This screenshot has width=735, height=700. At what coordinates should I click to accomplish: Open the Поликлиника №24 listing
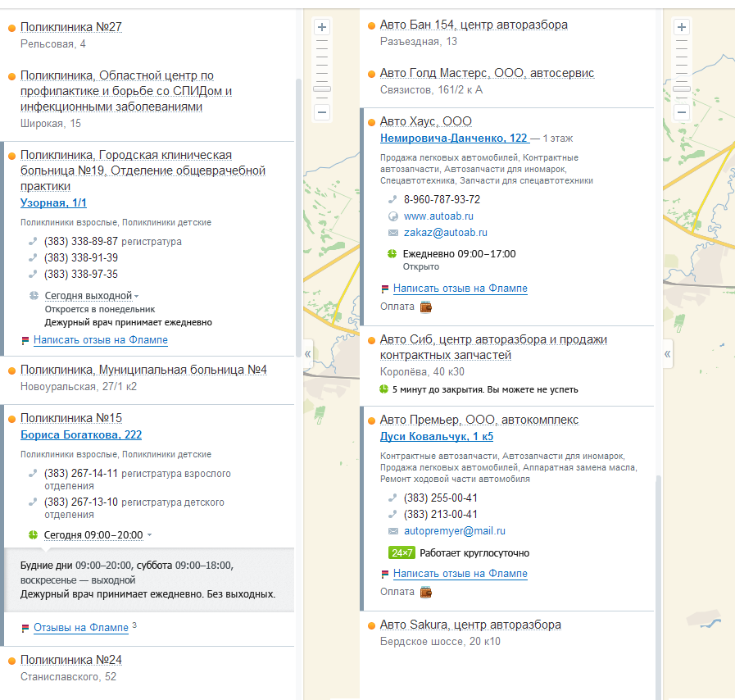coord(71,660)
